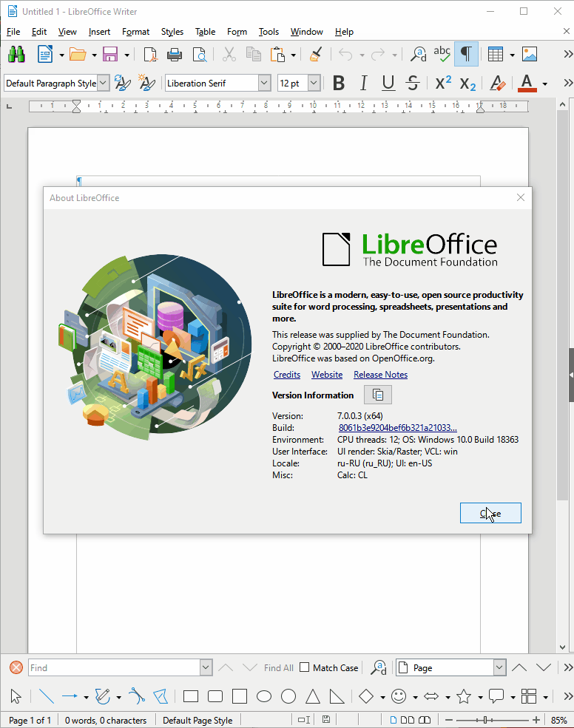This screenshot has width=574, height=728.
Task: Switch to multiple-page view in status bar
Action: [407, 720]
